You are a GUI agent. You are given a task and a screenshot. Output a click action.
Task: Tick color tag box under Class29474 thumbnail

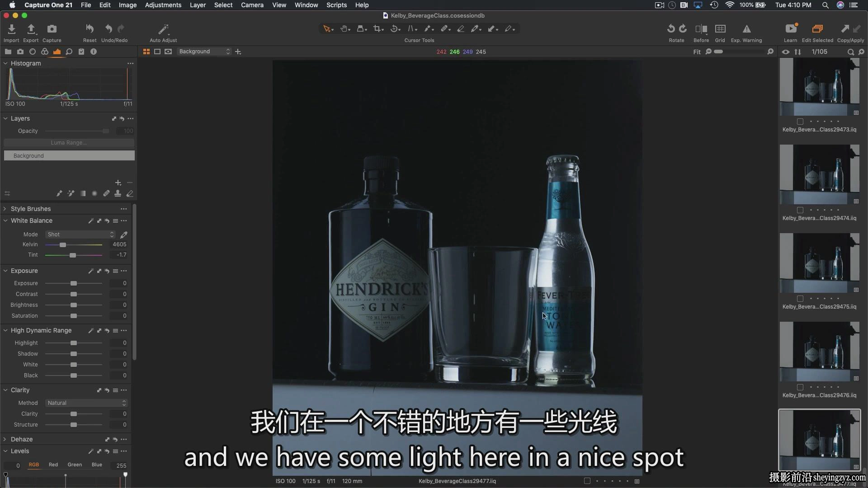tap(800, 210)
